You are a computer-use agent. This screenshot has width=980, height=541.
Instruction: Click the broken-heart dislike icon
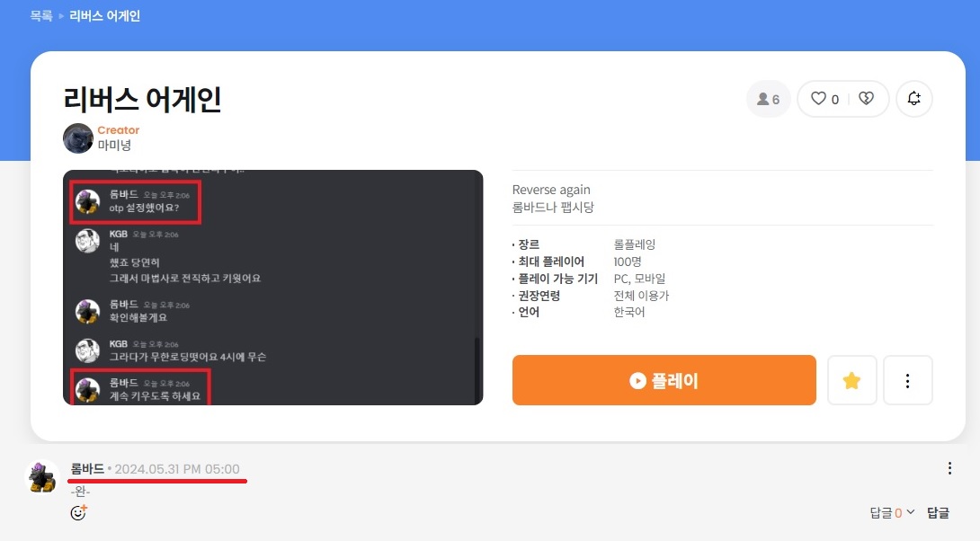tap(866, 99)
